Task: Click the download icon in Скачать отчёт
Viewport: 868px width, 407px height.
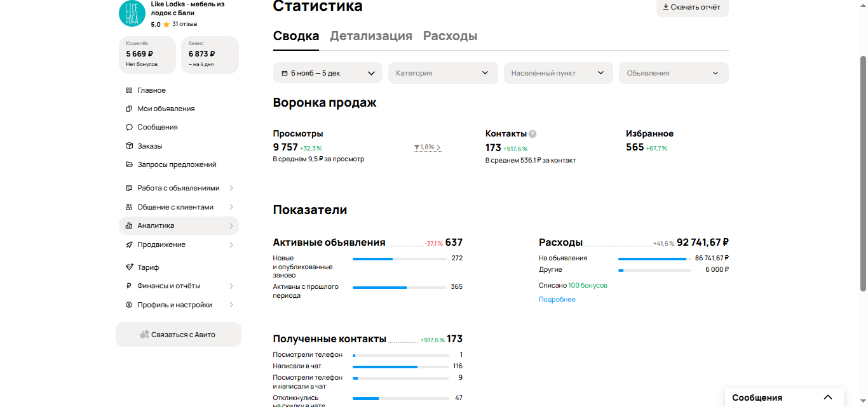Action: [666, 7]
